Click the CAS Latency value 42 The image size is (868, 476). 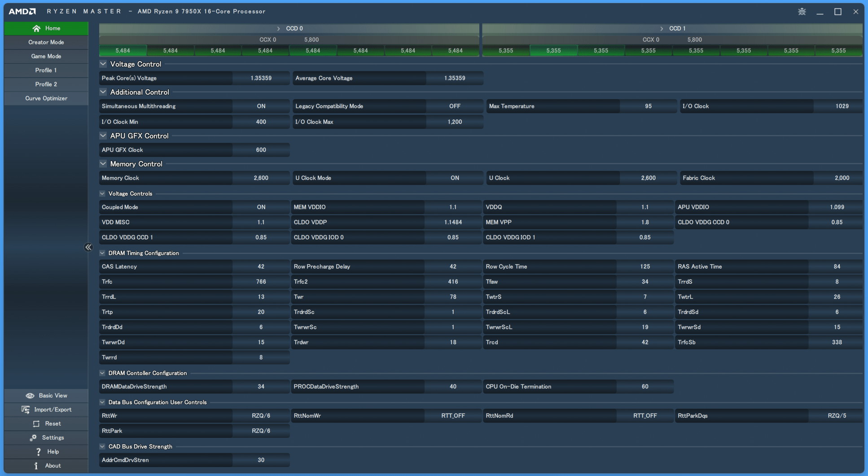(261, 266)
